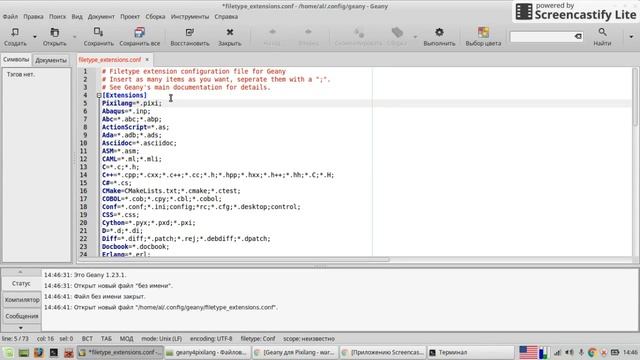Click the CMake=CMakeLists.txt line

click(x=171, y=191)
